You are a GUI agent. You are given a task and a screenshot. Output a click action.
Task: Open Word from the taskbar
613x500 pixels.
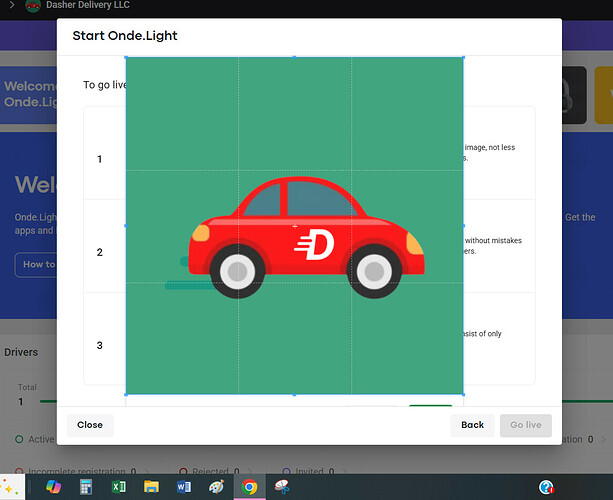(184, 487)
